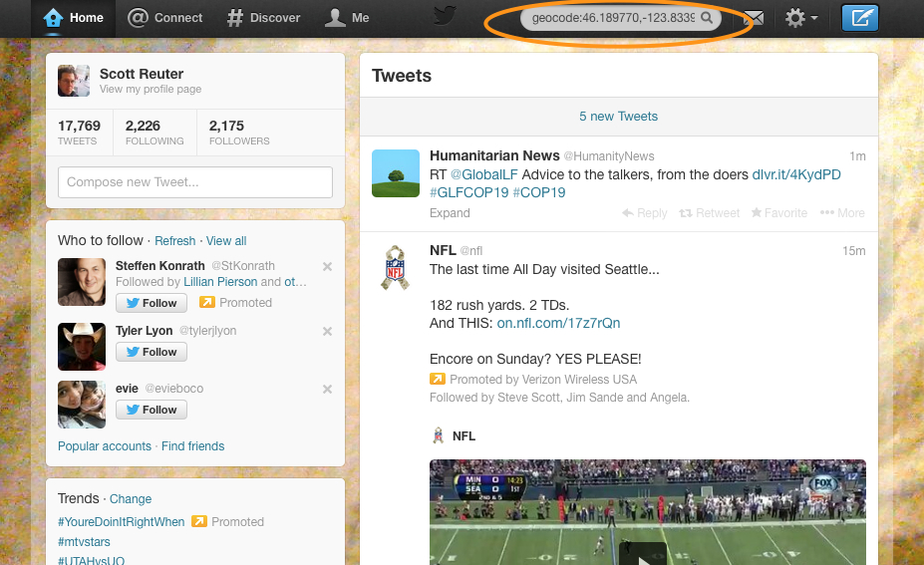Click #COP19 hashtag
The image size is (924, 565).
(538, 192)
